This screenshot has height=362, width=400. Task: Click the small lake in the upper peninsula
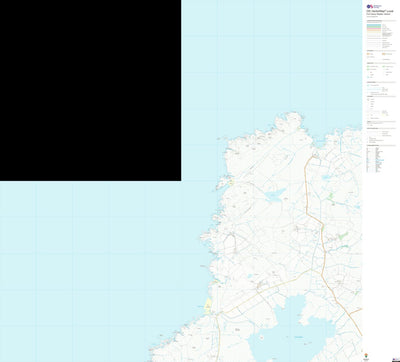(275, 196)
